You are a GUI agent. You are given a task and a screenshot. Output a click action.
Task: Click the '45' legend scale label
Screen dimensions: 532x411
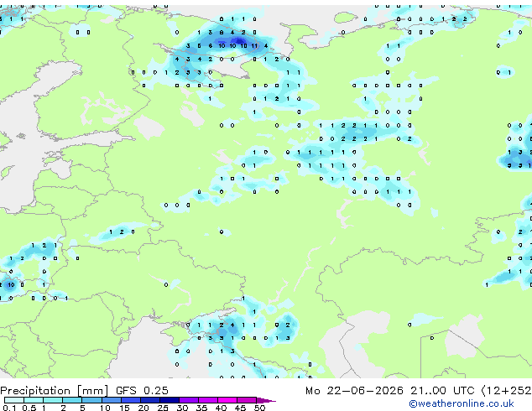240,408
